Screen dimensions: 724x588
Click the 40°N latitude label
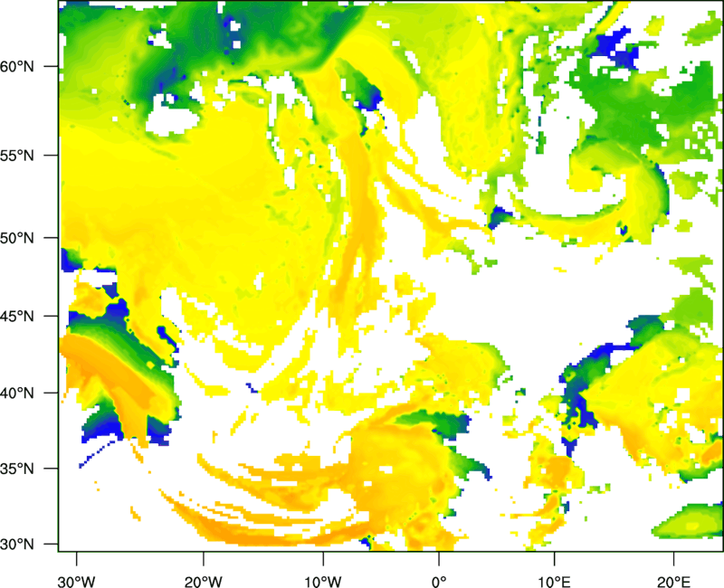(x=17, y=394)
